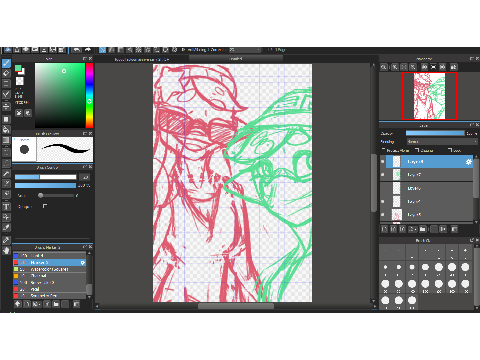Open the dropdown button below the brush list
480x360 pixels.
click(x=37, y=304)
